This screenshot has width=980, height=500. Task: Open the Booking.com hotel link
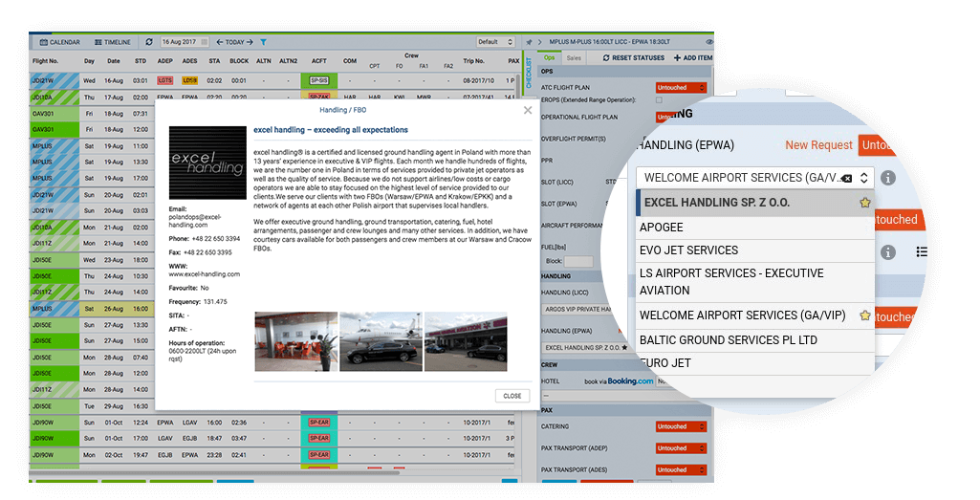coord(630,380)
